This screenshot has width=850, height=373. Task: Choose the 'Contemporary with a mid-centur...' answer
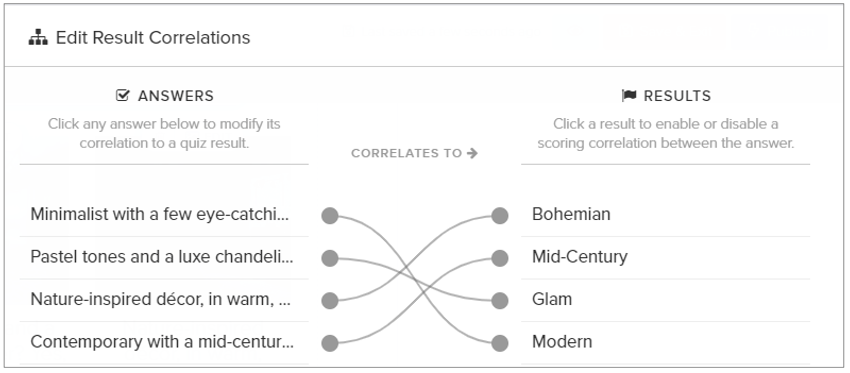(x=164, y=343)
